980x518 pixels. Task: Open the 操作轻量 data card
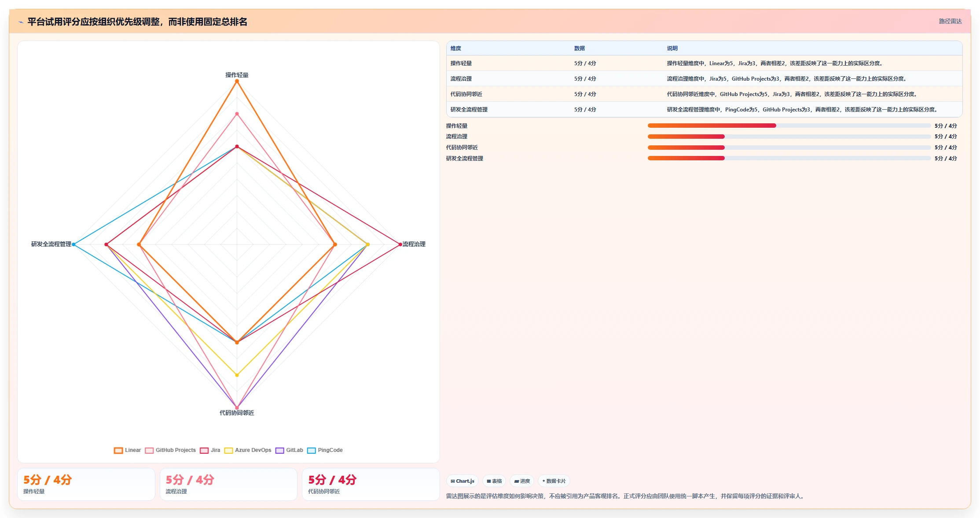coord(86,484)
